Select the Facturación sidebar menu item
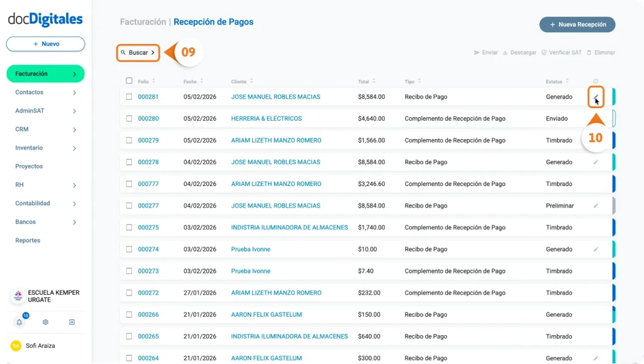The height and width of the screenshot is (364, 644). [31, 74]
